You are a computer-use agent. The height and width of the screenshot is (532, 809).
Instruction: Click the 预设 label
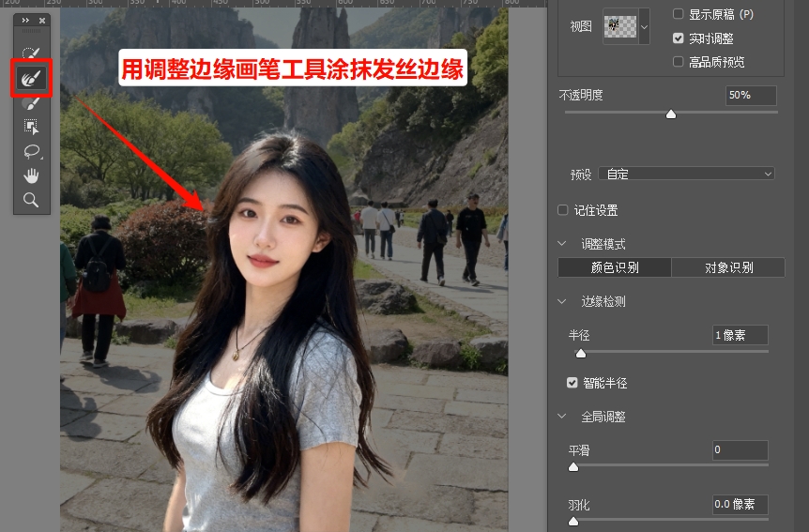click(581, 175)
